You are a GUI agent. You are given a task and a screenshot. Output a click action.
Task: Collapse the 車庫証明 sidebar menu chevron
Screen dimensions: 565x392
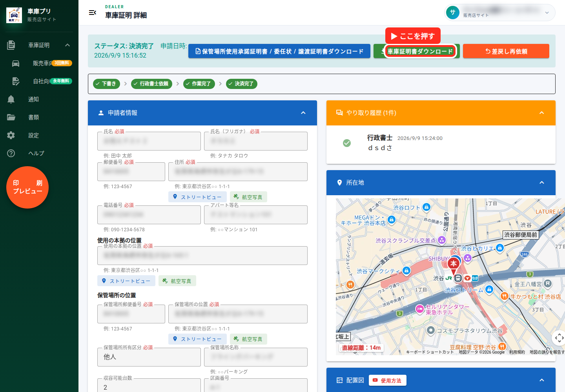(x=67, y=45)
